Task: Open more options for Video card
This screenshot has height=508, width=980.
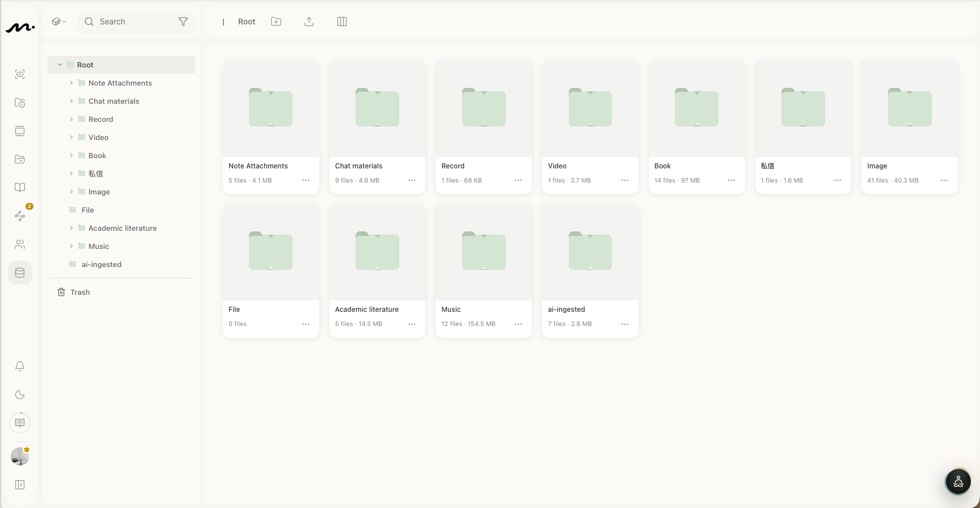Action: point(625,180)
